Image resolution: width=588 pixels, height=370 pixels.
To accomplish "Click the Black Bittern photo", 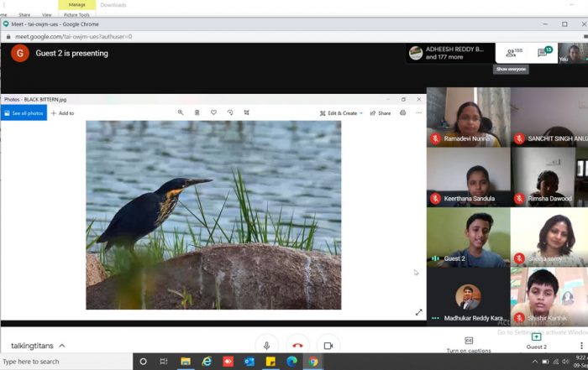I will point(213,215).
